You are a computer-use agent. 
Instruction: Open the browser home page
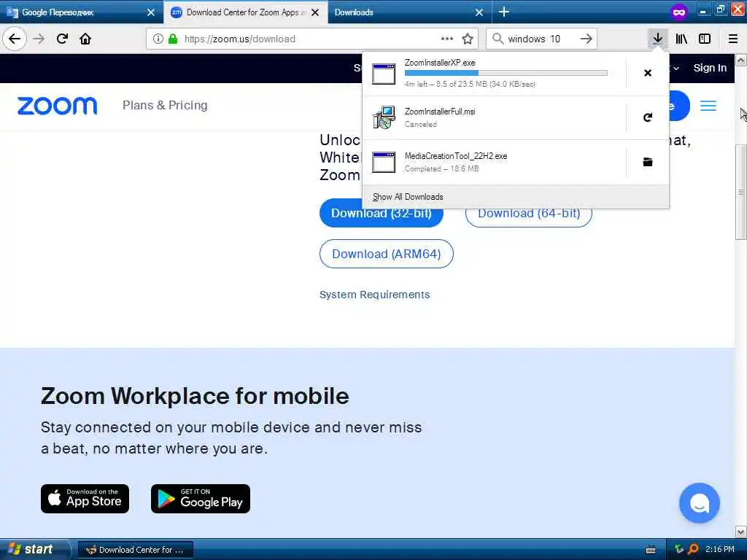85,39
